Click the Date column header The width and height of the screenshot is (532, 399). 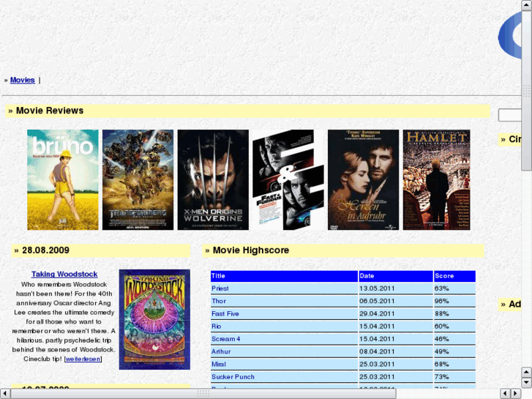tap(396, 276)
